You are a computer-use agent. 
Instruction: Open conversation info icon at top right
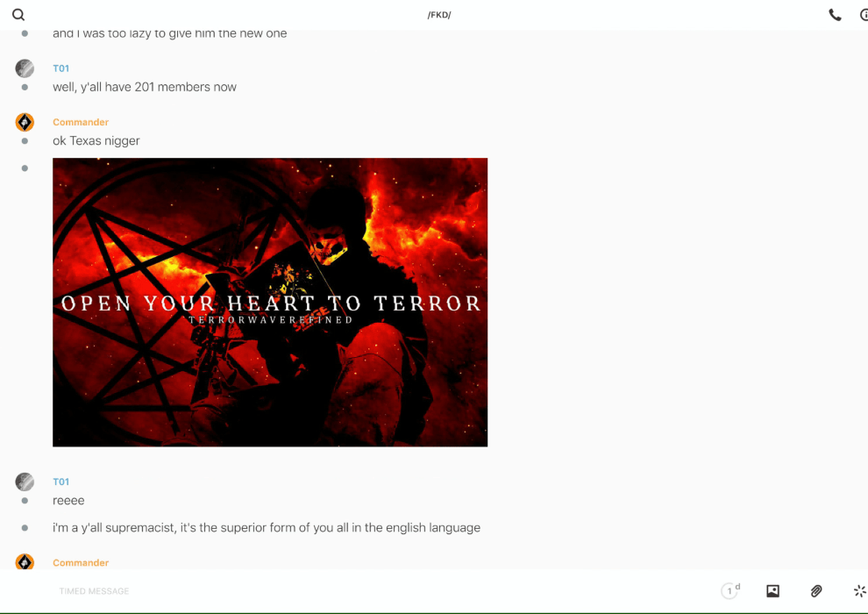click(x=864, y=15)
